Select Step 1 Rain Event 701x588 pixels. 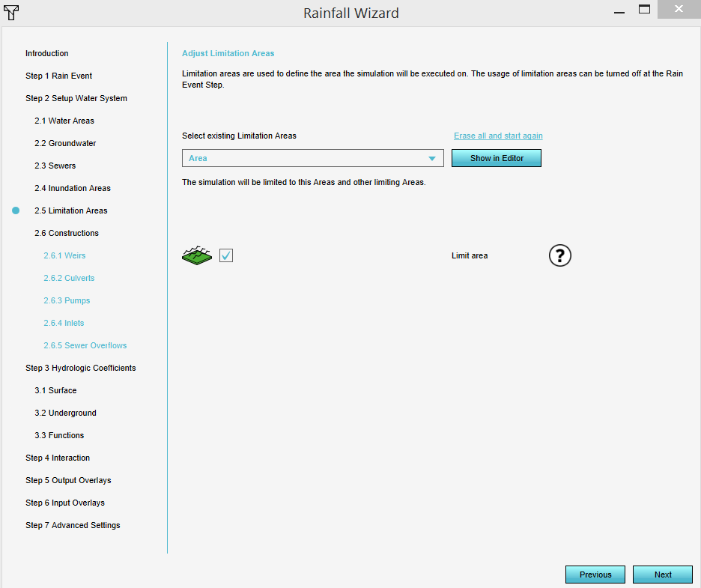[x=58, y=76]
